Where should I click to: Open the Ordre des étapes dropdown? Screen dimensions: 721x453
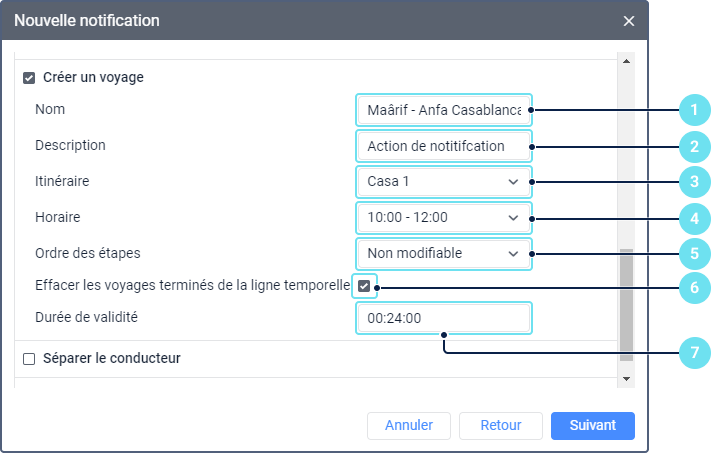click(444, 253)
